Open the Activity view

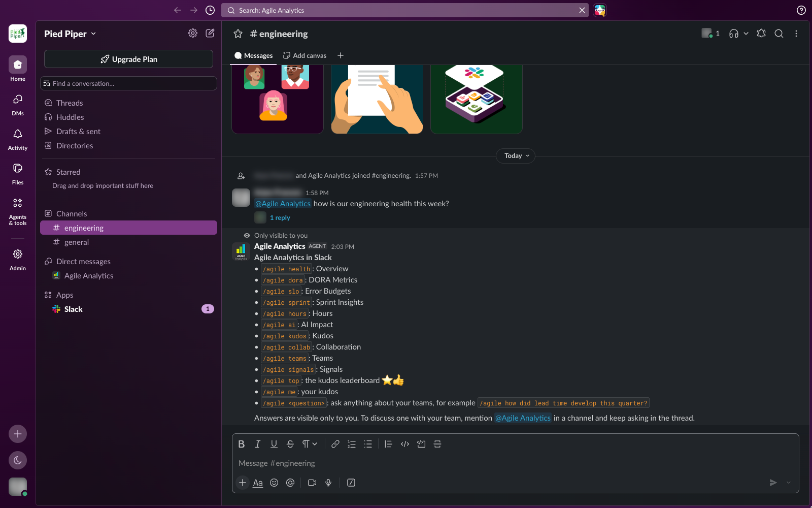click(18, 139)
